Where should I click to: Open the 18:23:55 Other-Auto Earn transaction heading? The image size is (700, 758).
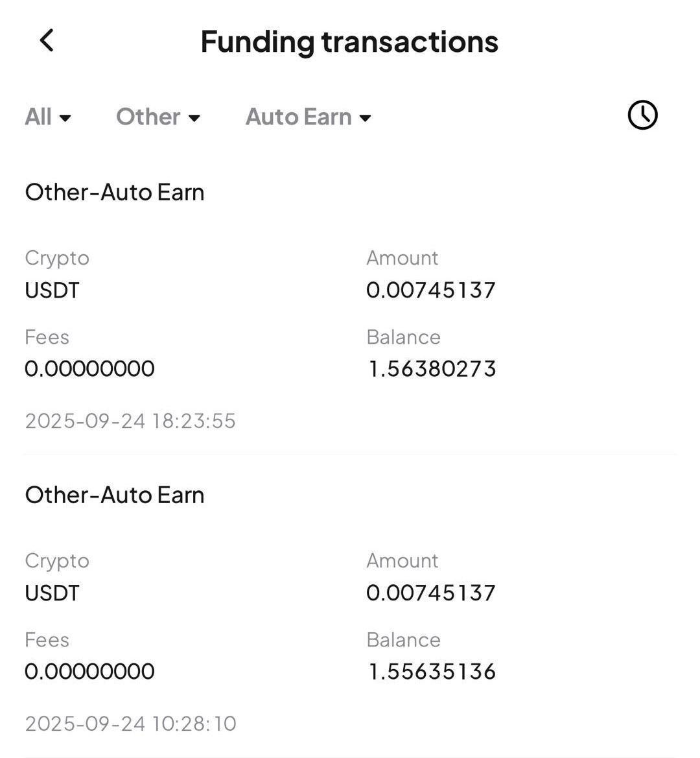click(115, 193)
